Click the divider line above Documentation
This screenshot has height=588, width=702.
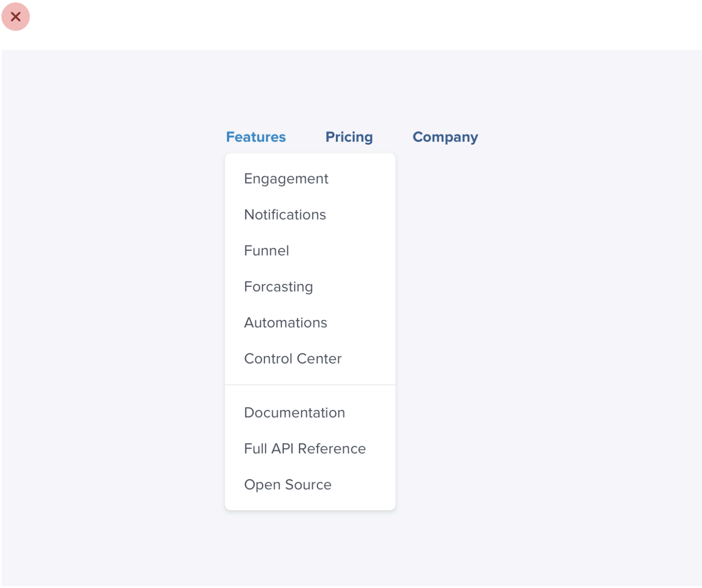click(x=310, y=385)
